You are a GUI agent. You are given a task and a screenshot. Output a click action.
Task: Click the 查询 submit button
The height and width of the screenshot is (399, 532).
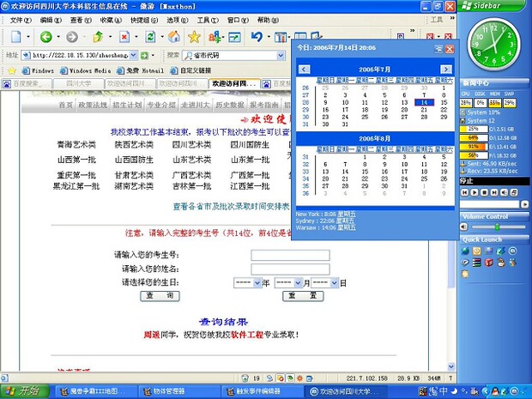(x=160, y=296)
